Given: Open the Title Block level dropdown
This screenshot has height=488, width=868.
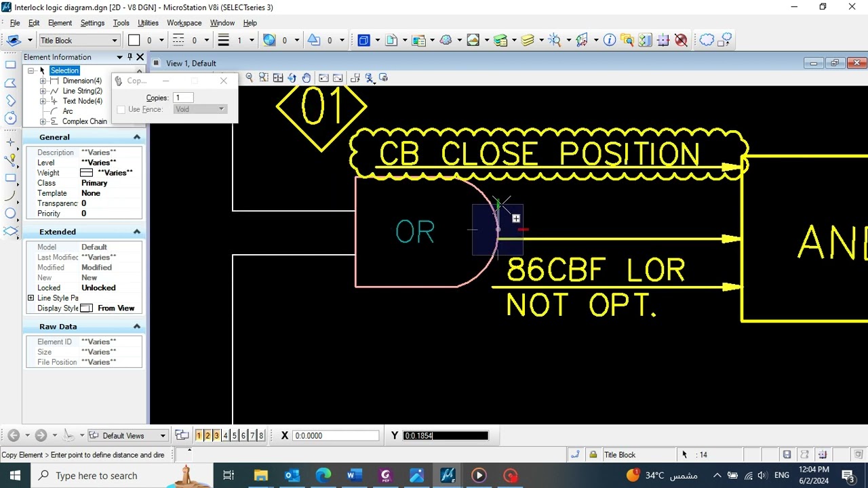Looking at the screenshot, I should point(79,41).
